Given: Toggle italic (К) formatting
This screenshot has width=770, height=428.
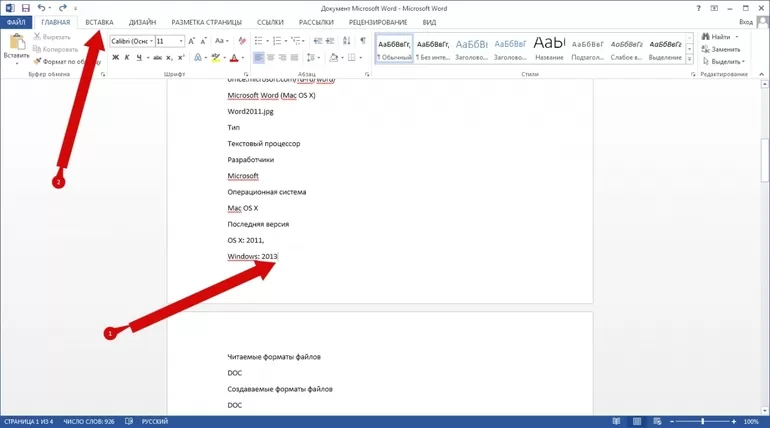Looking at the screenshot, I should click(x=127, y=58).
